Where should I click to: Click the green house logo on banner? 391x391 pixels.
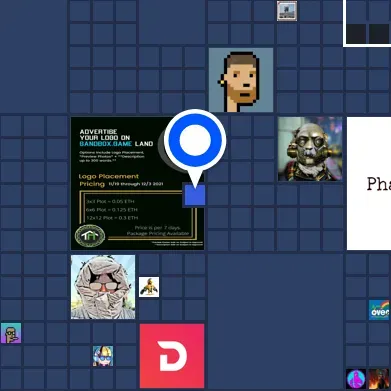tap(90, 236)
